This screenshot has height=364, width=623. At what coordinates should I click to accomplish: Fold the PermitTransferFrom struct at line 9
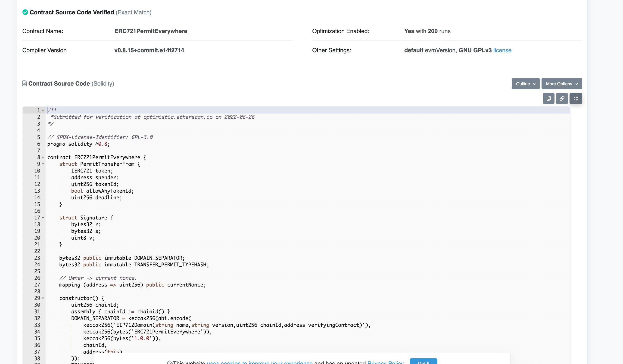43,164
